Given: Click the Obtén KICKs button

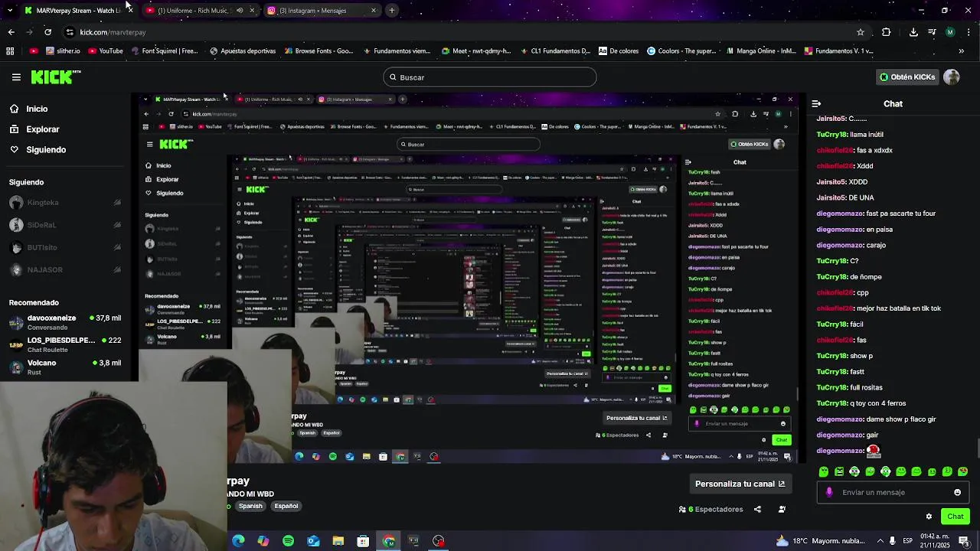Looking at the screenshot, I should [x=907, y=77].
